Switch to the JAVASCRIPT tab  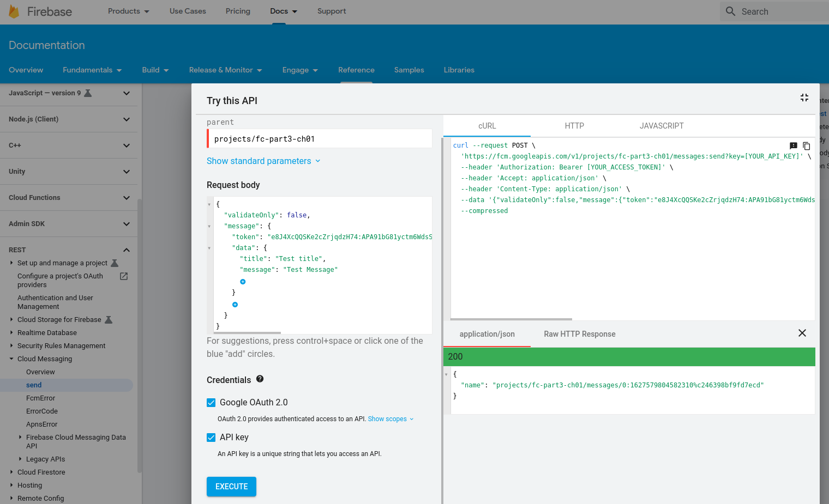click(x=662, y=126)
